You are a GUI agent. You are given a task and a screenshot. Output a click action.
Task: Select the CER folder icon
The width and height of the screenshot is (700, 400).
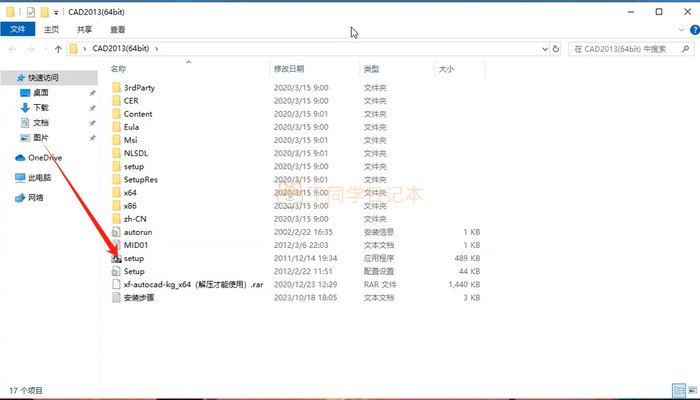click(117, 100)
